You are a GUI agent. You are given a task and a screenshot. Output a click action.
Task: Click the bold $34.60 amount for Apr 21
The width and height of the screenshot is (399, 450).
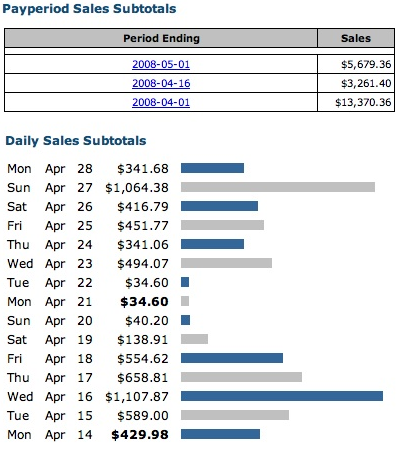tap(144, 302)
